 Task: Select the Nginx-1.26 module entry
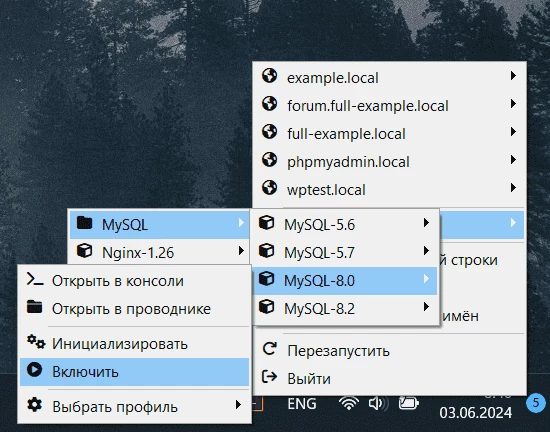160,252
